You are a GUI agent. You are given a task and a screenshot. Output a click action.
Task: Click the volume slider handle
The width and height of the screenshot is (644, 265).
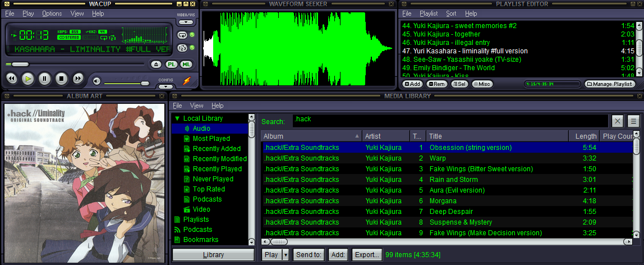pos(145,83)
